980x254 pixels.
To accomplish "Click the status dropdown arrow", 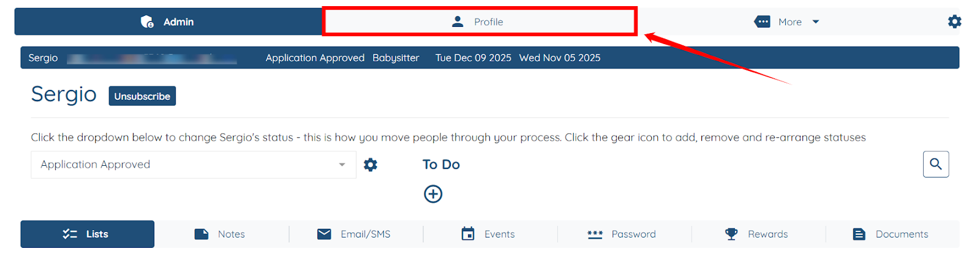I will 342,165.
